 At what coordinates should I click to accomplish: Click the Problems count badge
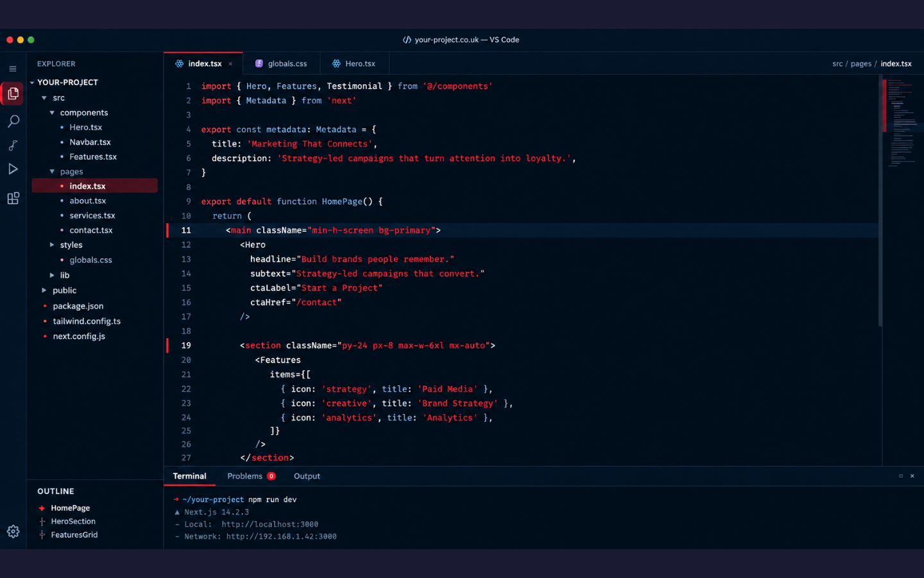tap(271, 477)
